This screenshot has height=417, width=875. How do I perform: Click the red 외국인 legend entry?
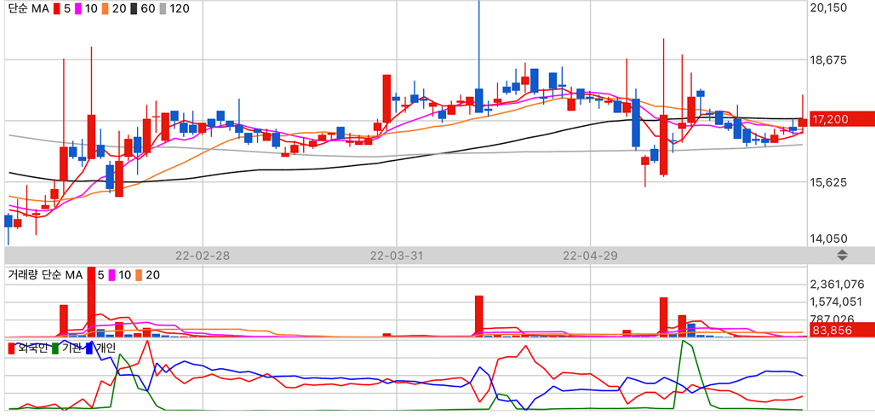[x=27, y=349]
